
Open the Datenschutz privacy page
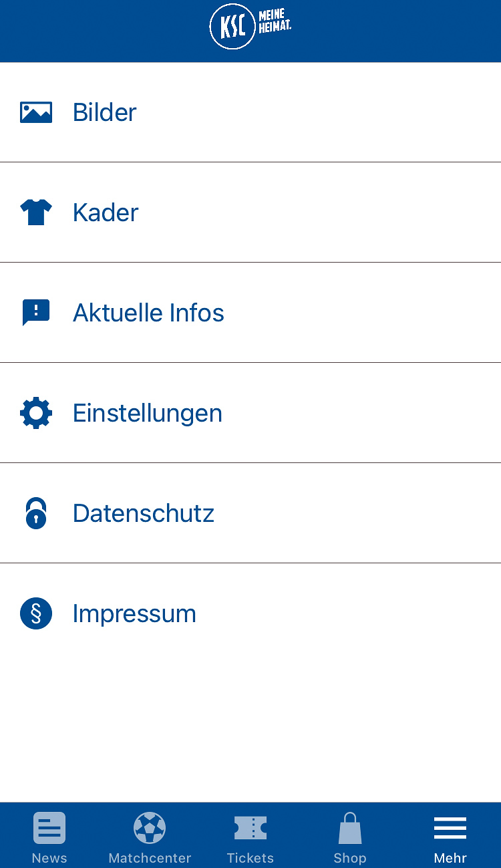pyautogui.click(x=251, y=513)
